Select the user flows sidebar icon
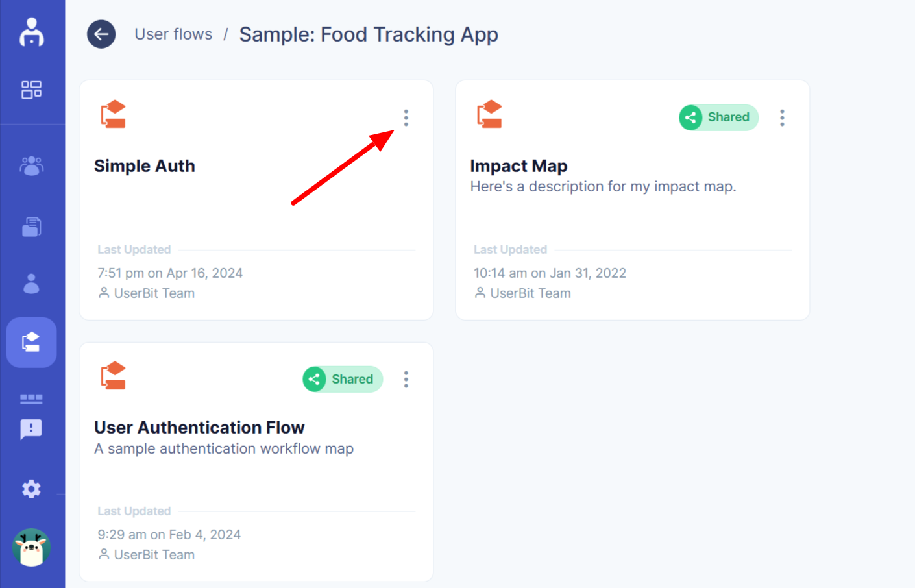The image size is (915, 588). 31,342
